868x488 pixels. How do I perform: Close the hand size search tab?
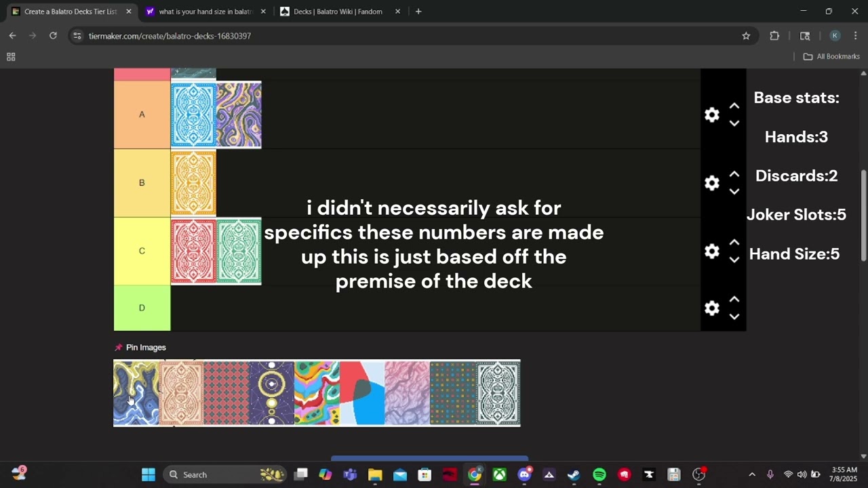tap(263, 12)
